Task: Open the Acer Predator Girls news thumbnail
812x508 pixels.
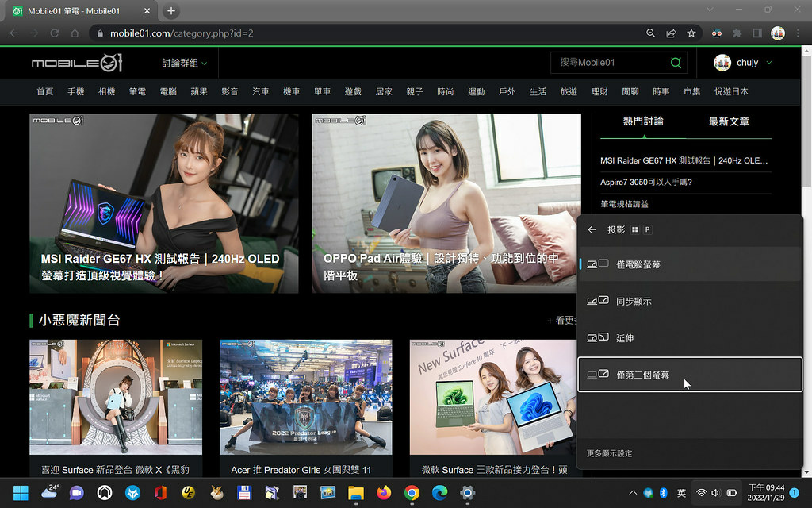Action: (306, 397)
